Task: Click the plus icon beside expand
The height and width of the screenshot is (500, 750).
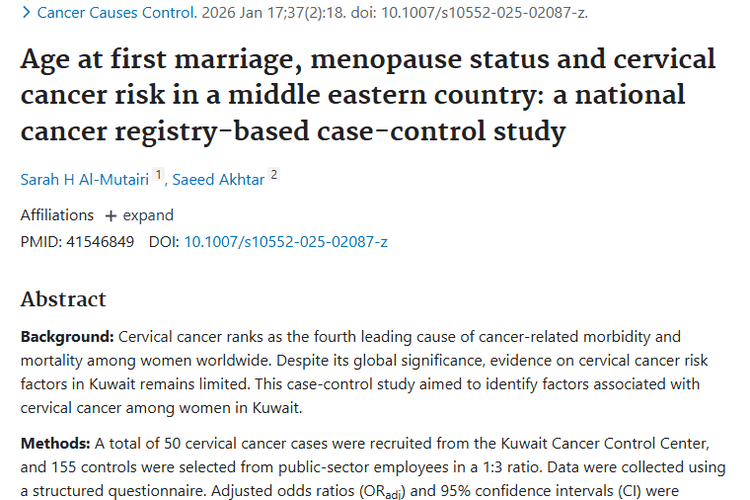Action: coord(111,216)
